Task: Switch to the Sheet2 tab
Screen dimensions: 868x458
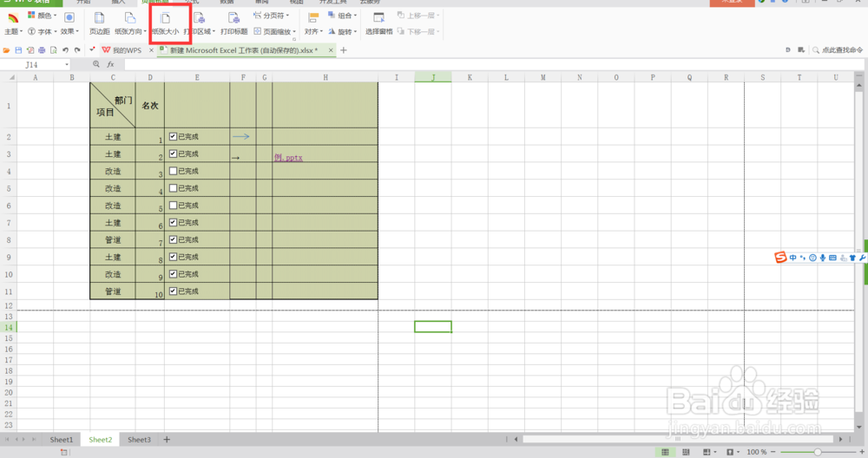Action: tap(100, 440)
